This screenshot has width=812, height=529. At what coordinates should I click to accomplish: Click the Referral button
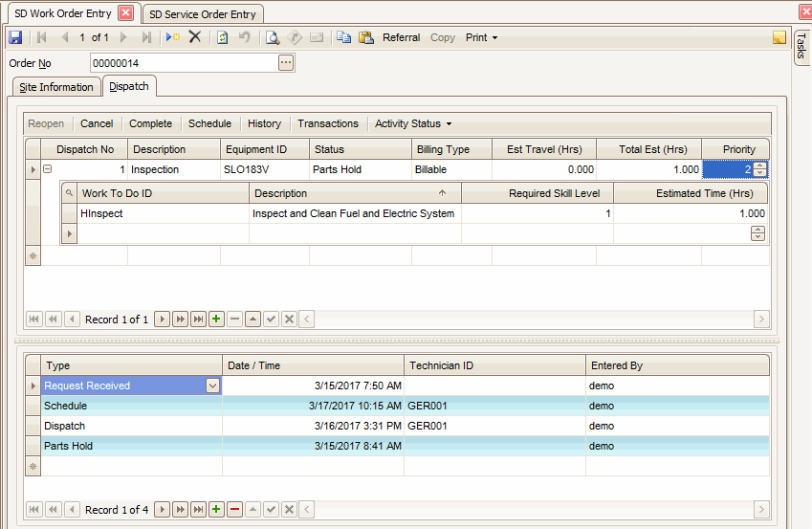coord(402,37)
